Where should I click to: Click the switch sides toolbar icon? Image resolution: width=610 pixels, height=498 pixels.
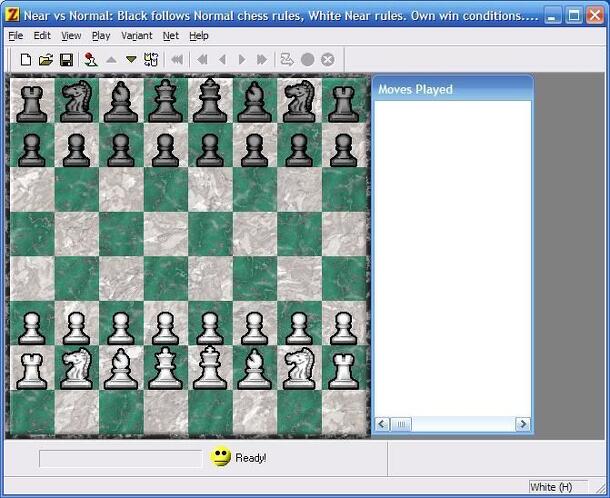(x=151, y=60)
